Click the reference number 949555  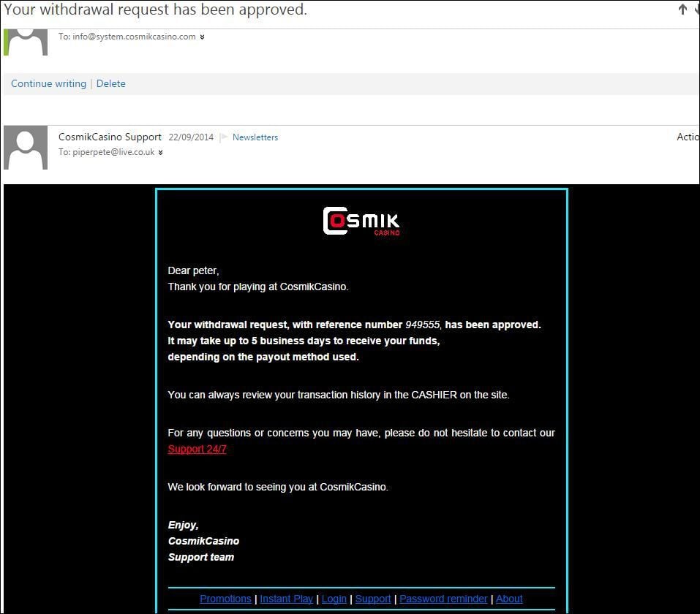coord(422,325)
